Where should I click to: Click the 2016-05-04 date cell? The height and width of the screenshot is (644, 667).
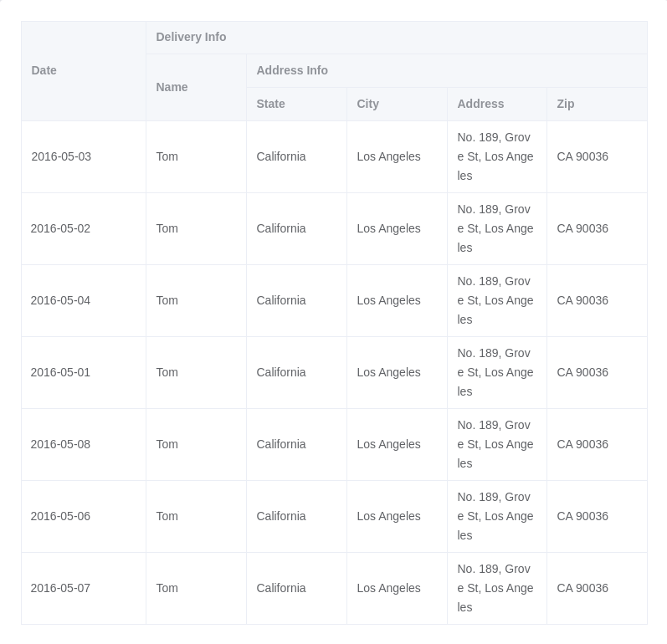[84, 300]
